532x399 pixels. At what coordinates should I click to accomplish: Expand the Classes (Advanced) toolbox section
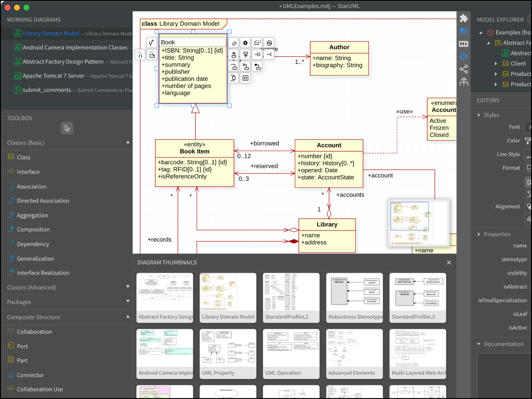[x=128, y=287]
